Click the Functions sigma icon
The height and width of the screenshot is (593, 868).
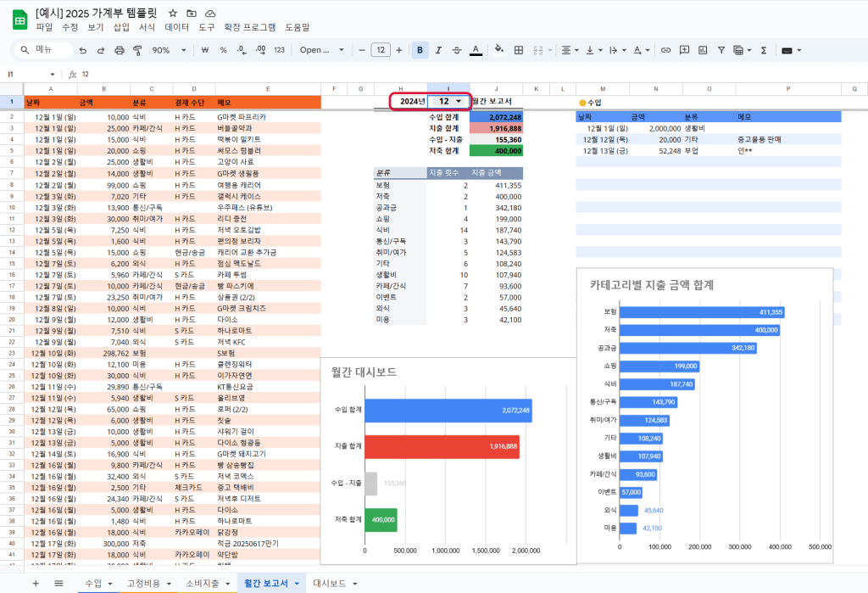tap(763, 50)
